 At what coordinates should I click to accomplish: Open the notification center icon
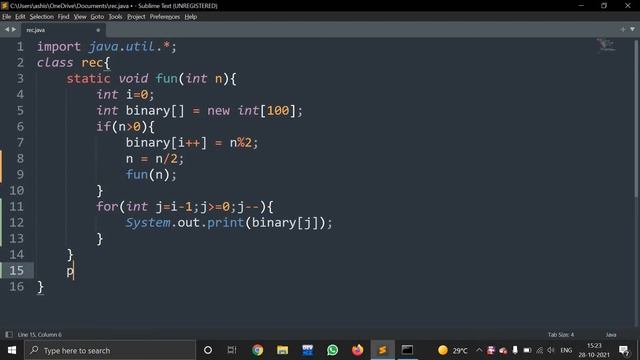tap(624, 350)
